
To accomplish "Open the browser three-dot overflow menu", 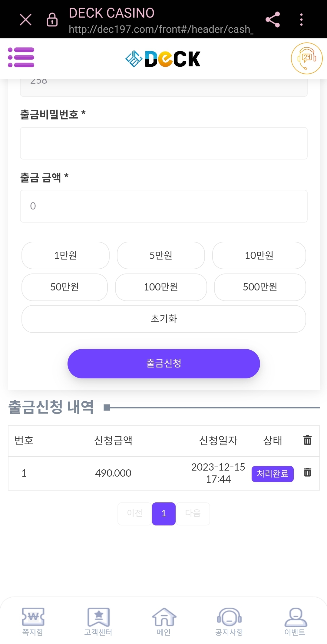I will coord(301,20).
